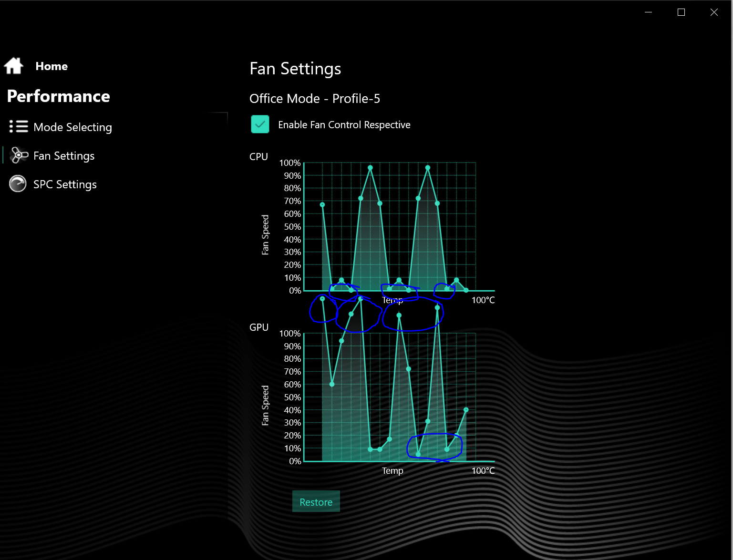Open the SPC Settings menu label
The width and height of the screenshot is (733, 560).
(65, 184)
